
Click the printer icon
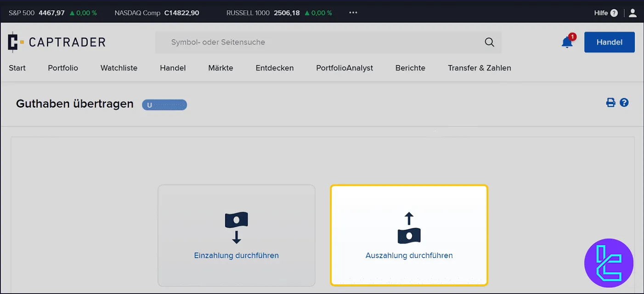click(x=610, y=103)
